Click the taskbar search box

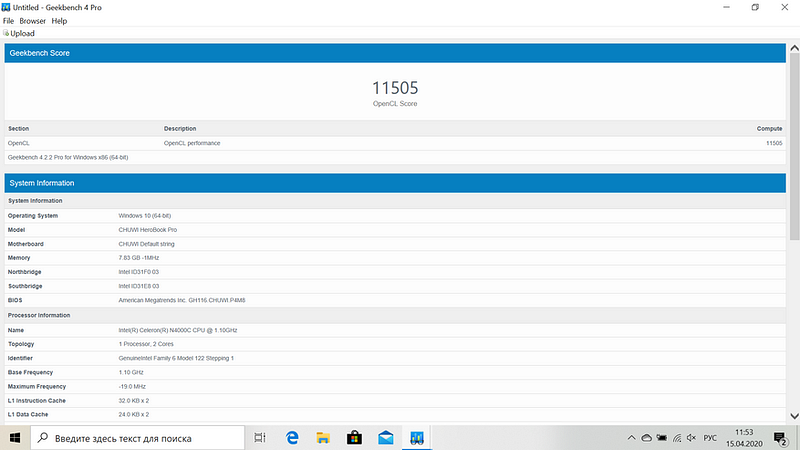click(x=138, y=438)
